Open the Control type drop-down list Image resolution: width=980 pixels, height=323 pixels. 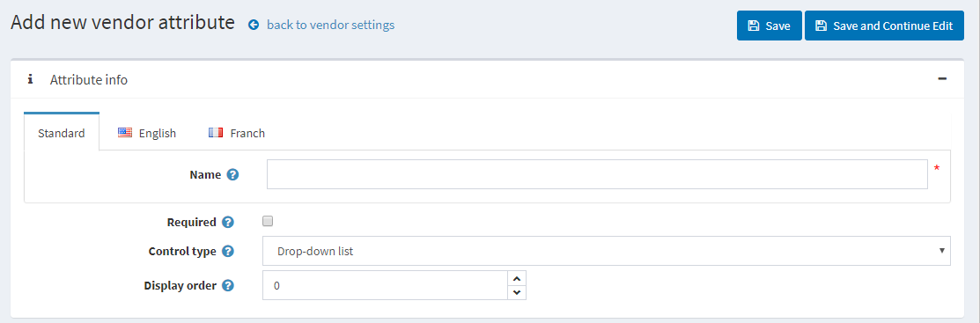click(607, 251)
